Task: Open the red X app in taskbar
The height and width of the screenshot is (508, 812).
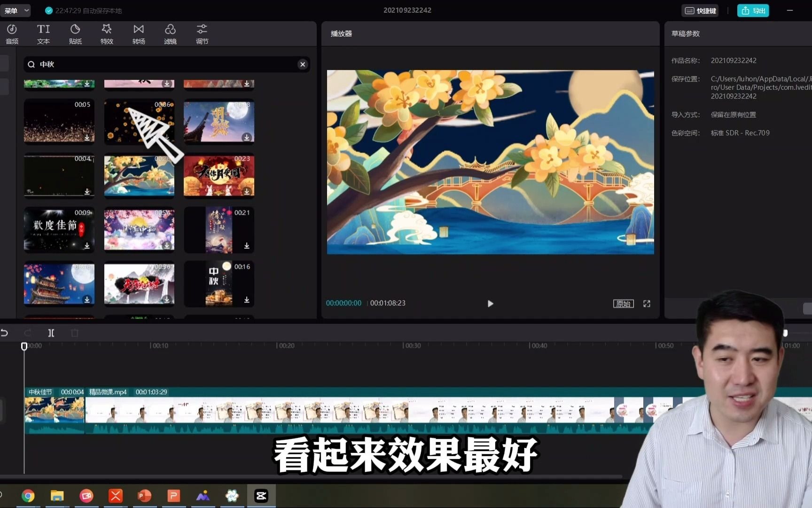Action: pyautogui.click(x=116, y=496)
